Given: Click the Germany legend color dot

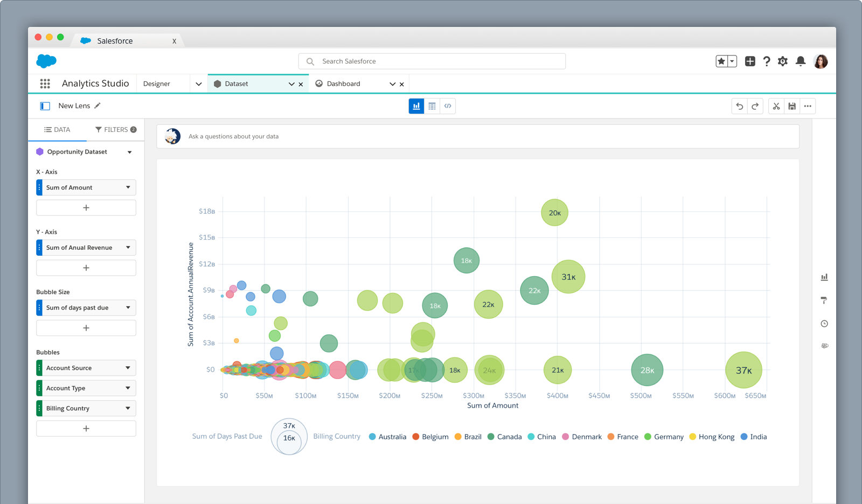Looking at the screenshot, I should click(x=648, y=437).
